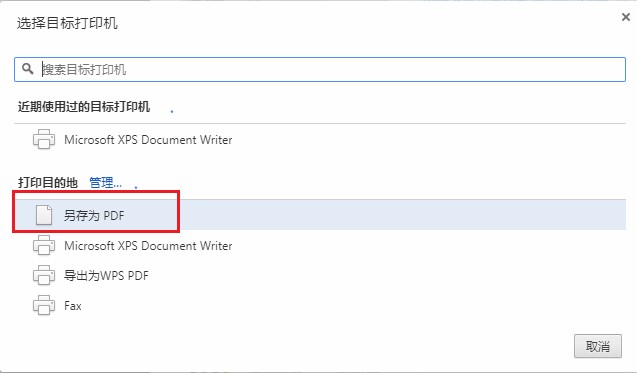The height and width of the screenshot is (373, 637).
Task: Click the magnifier search icon
Action: pos(28,69)
